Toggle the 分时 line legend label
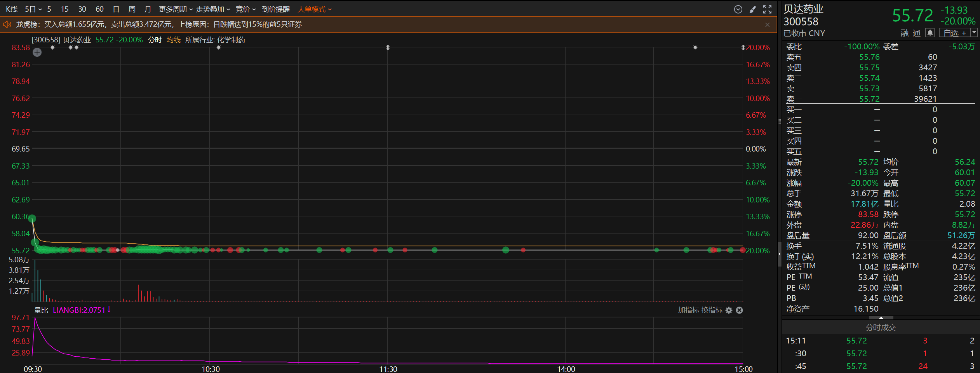The image size is (980, 373). (x=155, y=40)
